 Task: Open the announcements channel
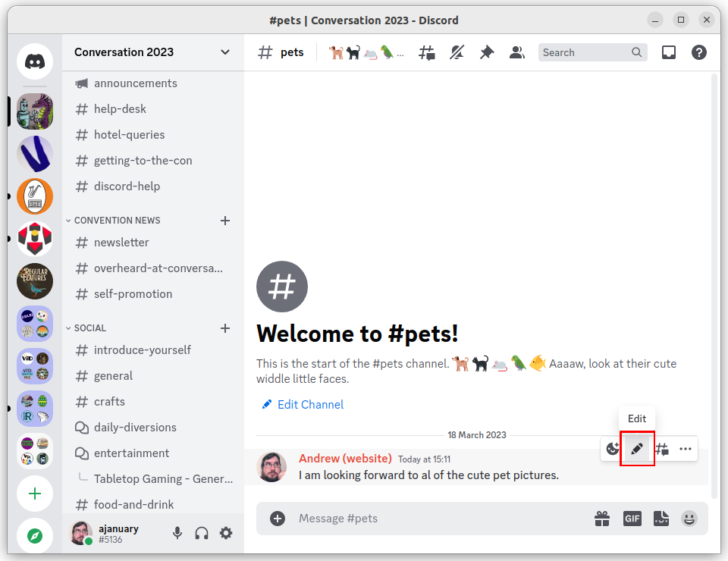(x=153, y=83)
